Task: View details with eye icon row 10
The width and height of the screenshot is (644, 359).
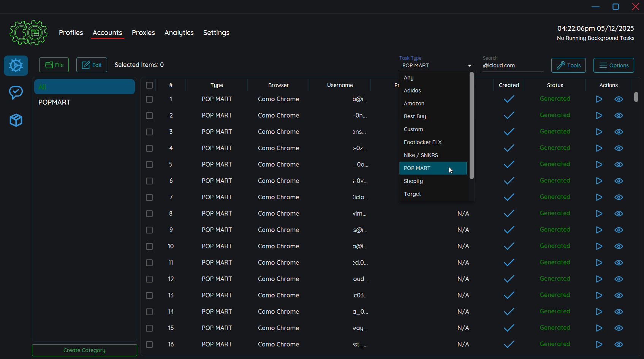Action: (x=619, y=246)
